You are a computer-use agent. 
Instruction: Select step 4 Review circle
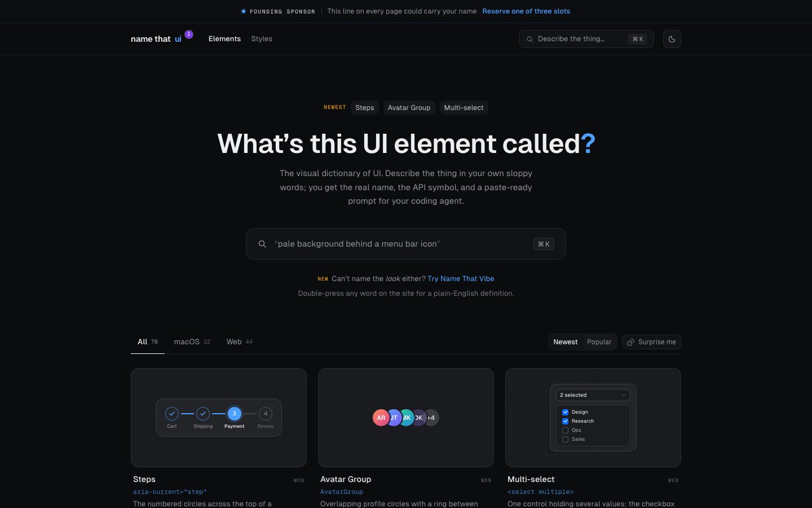(x=266, y=414)
